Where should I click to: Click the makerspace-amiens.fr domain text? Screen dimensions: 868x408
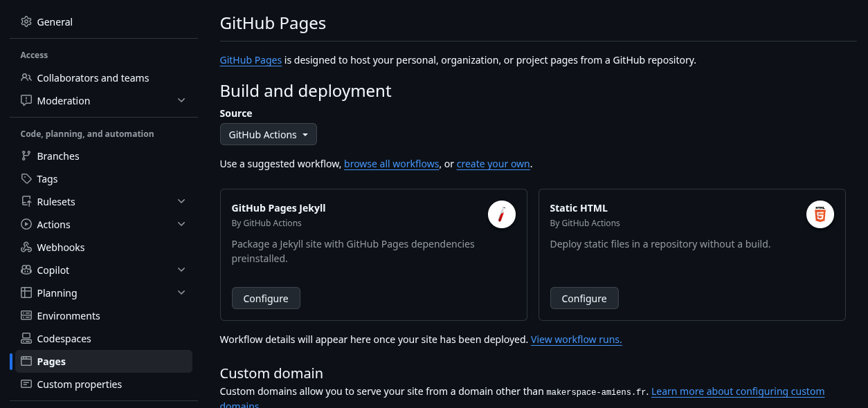pos(597,392)
